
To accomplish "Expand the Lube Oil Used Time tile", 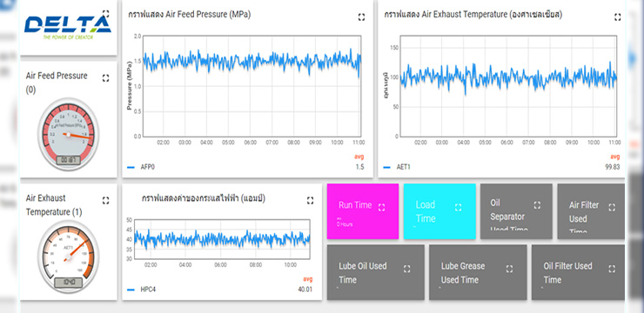I will tap(406, 269).
